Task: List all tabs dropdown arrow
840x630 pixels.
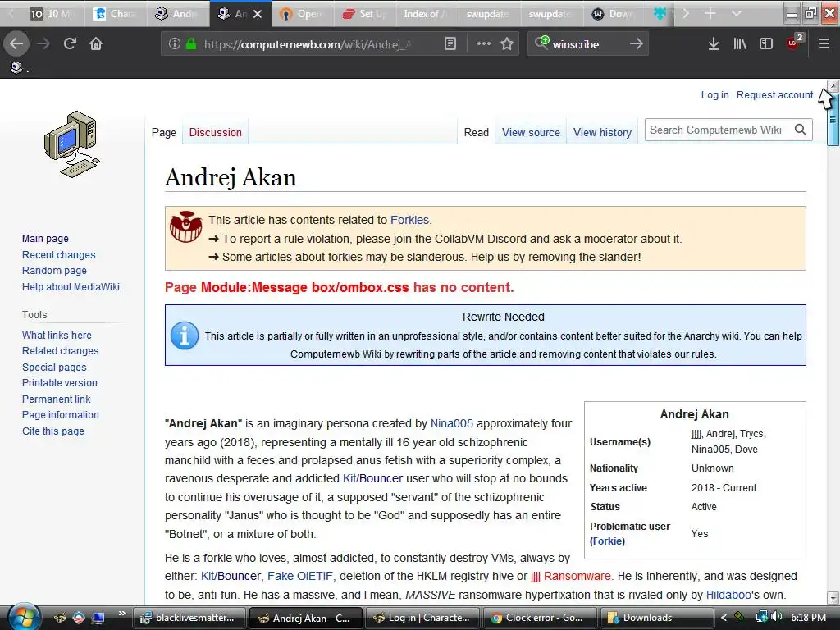Action: coord(737,14)
